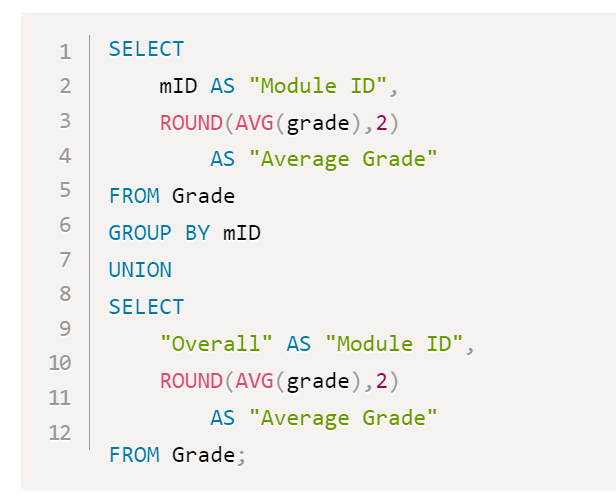Click the UNION keyword
The image size is (616, 496).
[140, 270]
